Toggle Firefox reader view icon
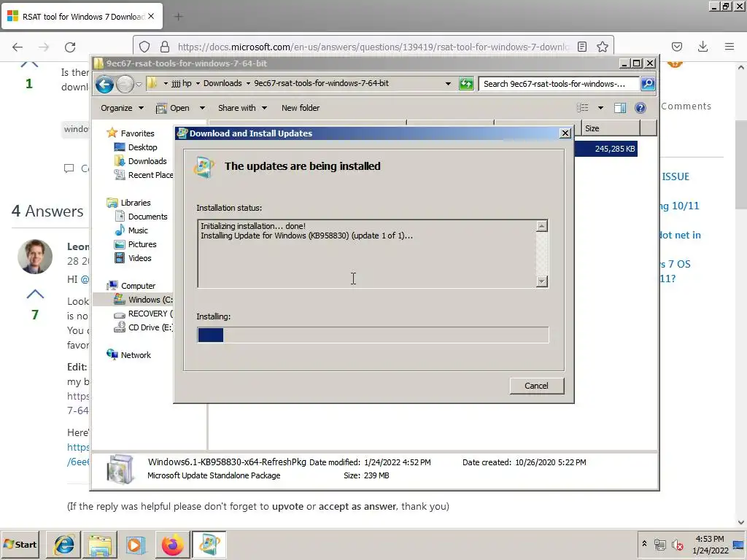747x560 pixels. click(581, 47)
